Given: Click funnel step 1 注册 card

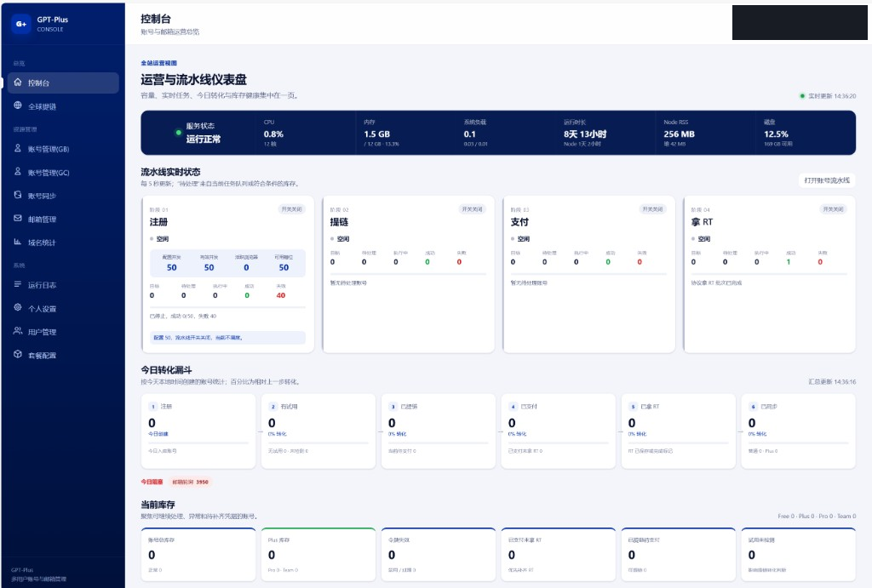Looking at the screenshot, I should (x=198, y=431).
